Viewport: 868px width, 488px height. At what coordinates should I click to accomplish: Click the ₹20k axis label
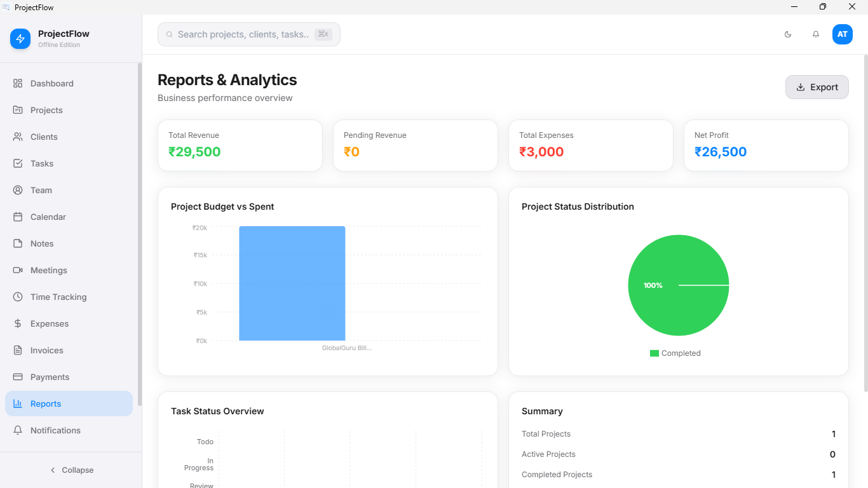[200, 227]
